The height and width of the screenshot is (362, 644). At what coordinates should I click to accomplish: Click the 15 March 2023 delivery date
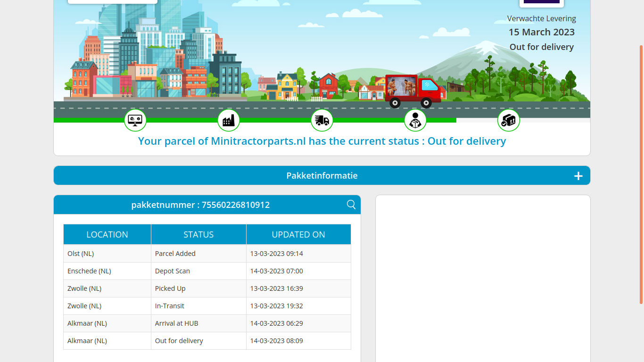pos(542,32)
